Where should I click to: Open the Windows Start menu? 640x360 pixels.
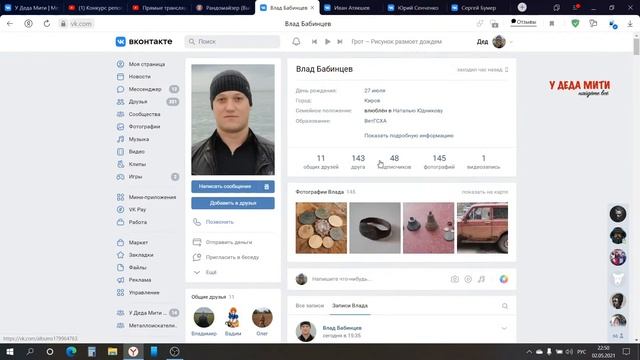coord(10,351)
